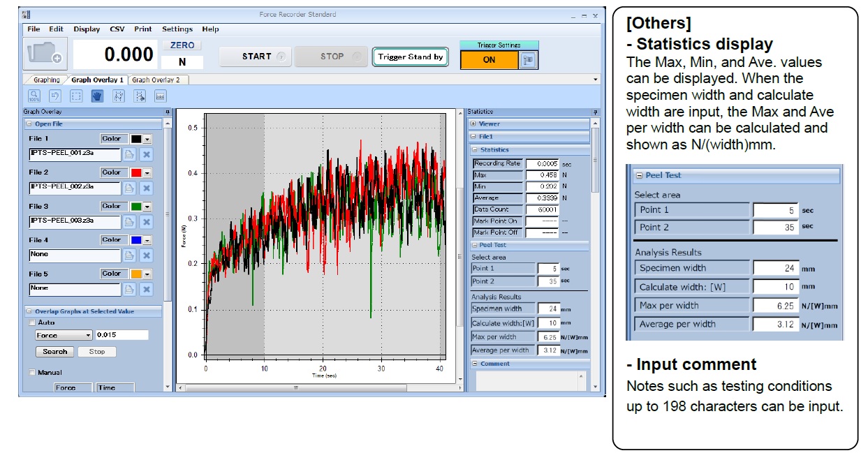Browse for File 2 document icon
Image resolution: width=868 pixels, height=460 pixels.
130,188
